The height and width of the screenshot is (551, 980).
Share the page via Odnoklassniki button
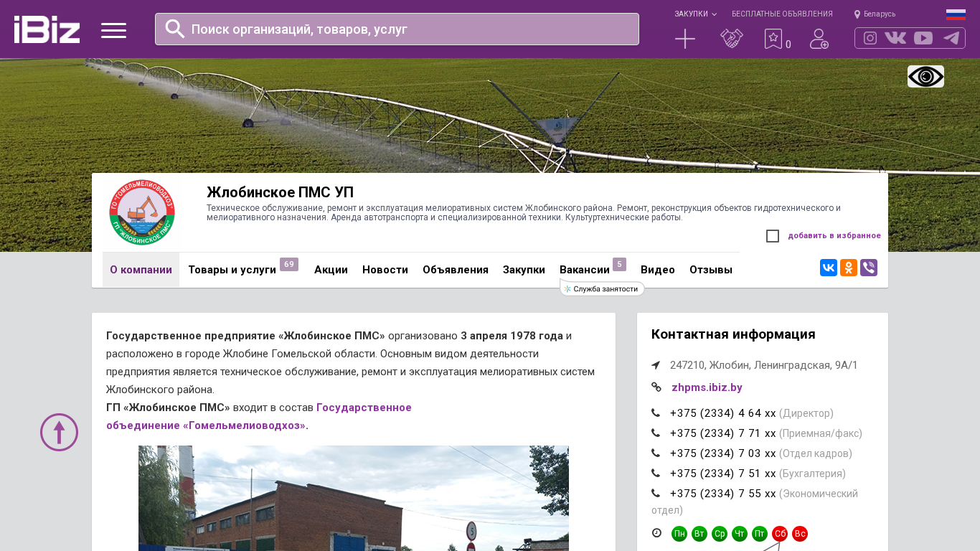click(x=849, y=268)
